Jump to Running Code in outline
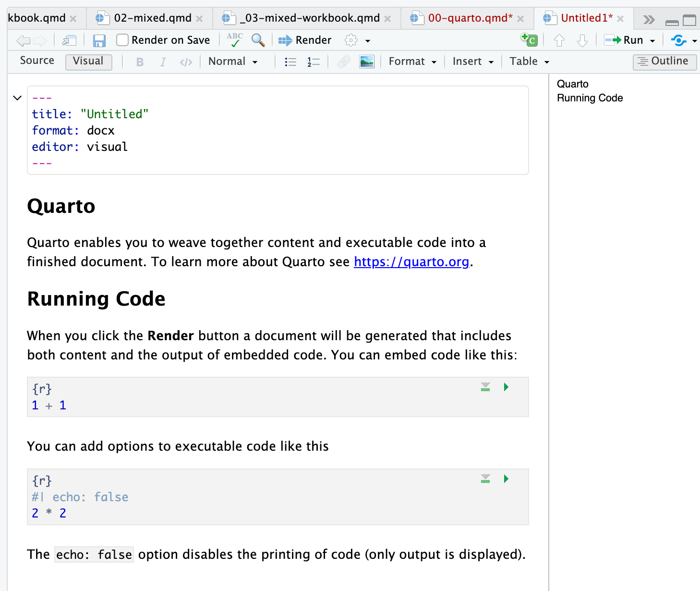Image resolution: width=700 pixels, height=591 pixels. click(x=590, y=98)
